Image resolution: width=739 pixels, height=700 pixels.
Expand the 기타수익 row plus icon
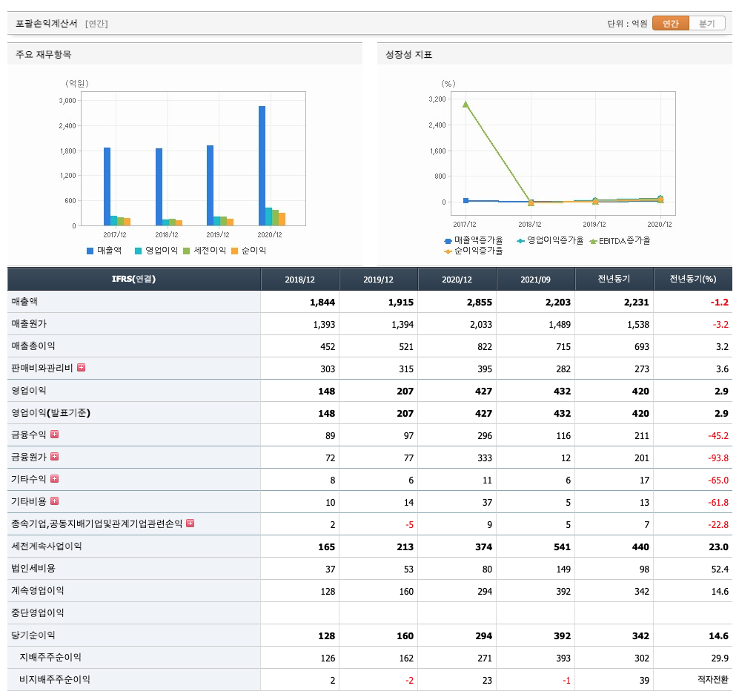point(55,478)
